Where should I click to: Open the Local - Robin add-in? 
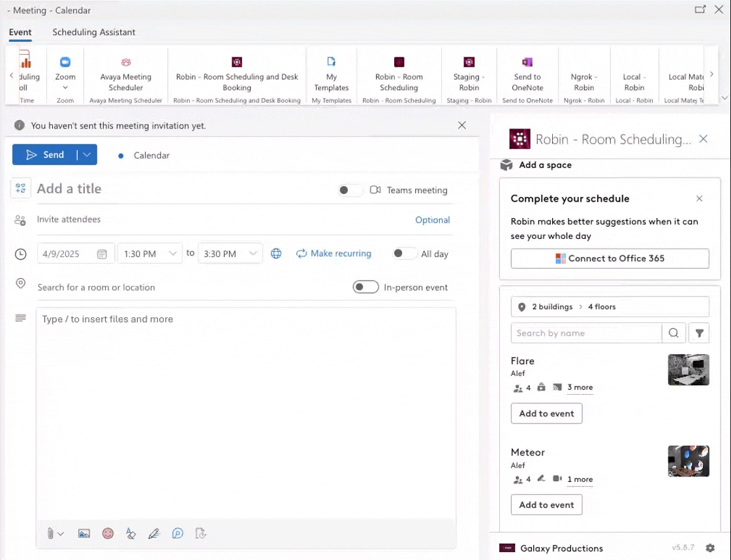(x=634, y=82)
